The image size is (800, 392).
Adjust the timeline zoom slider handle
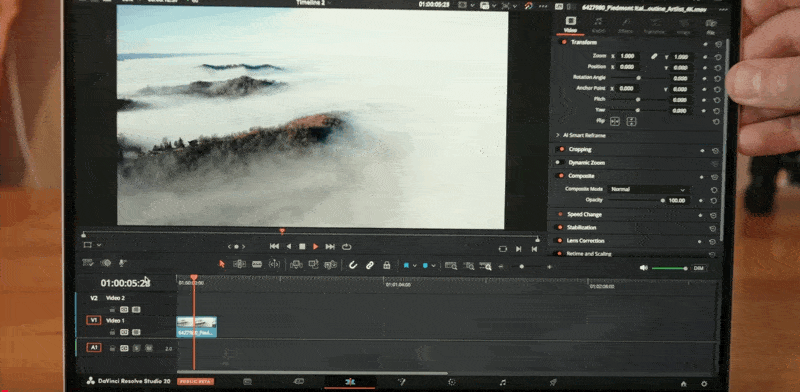tap(521, 266)
